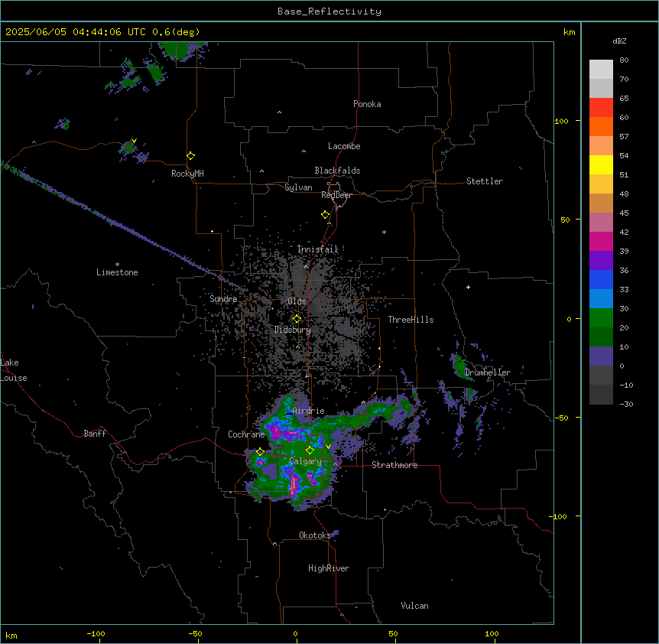Click the asterisk marker east of Innisfail
Image resolution: width=659 pixels, height=644 pixels.
(x=384, y=232)
